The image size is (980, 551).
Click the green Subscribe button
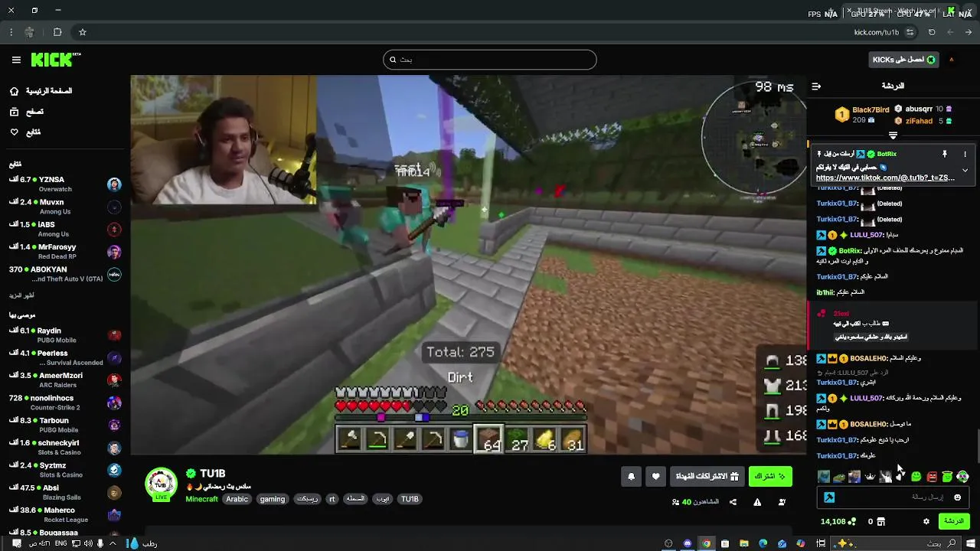pos(770,476)
